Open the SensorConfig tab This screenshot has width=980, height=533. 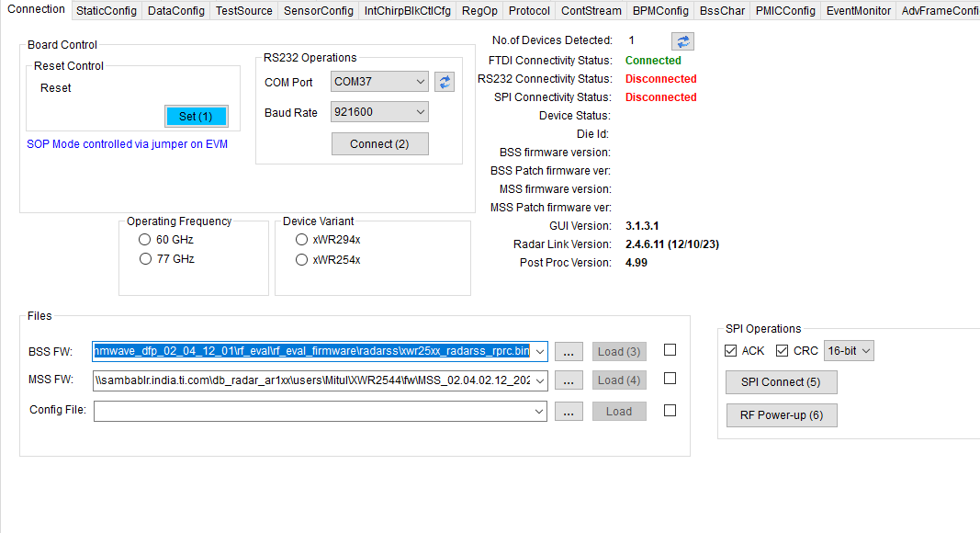point(319,11)
